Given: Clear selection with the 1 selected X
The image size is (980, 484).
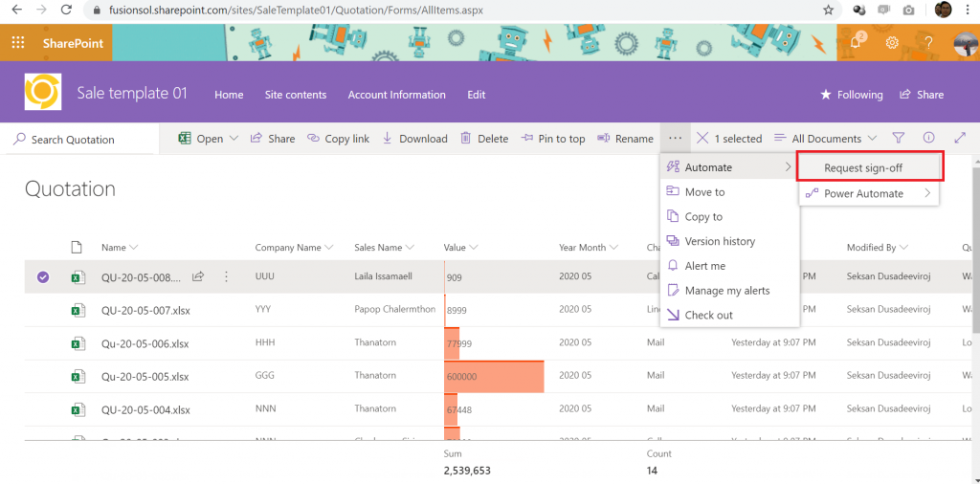Looking at the screenshot, I should [x=702, y=138].
